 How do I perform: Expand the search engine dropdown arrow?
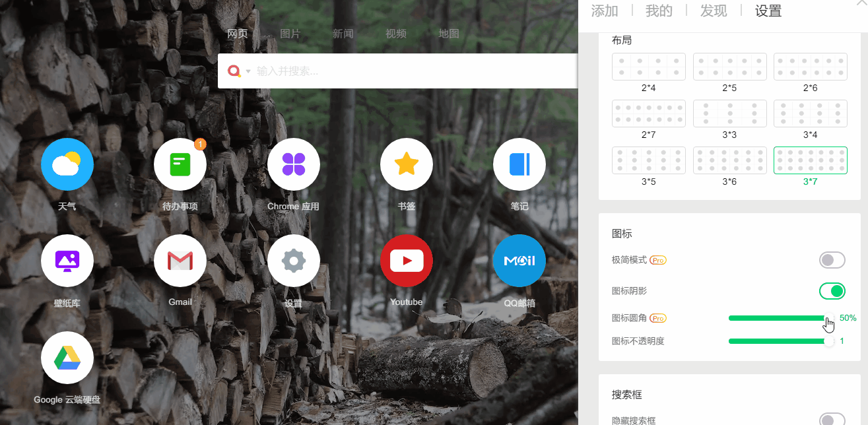coord(248,71)
